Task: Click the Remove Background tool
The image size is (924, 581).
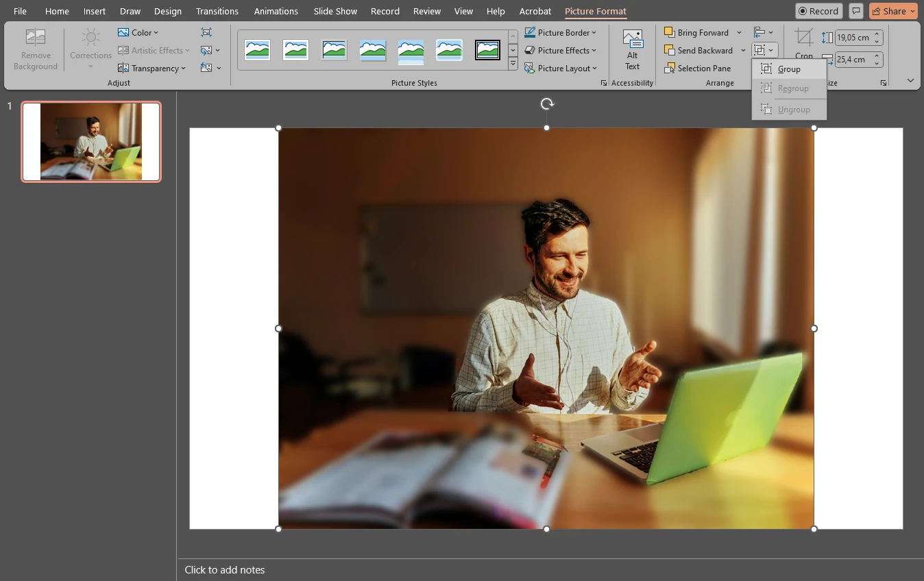Action: [x=36, y=49]
